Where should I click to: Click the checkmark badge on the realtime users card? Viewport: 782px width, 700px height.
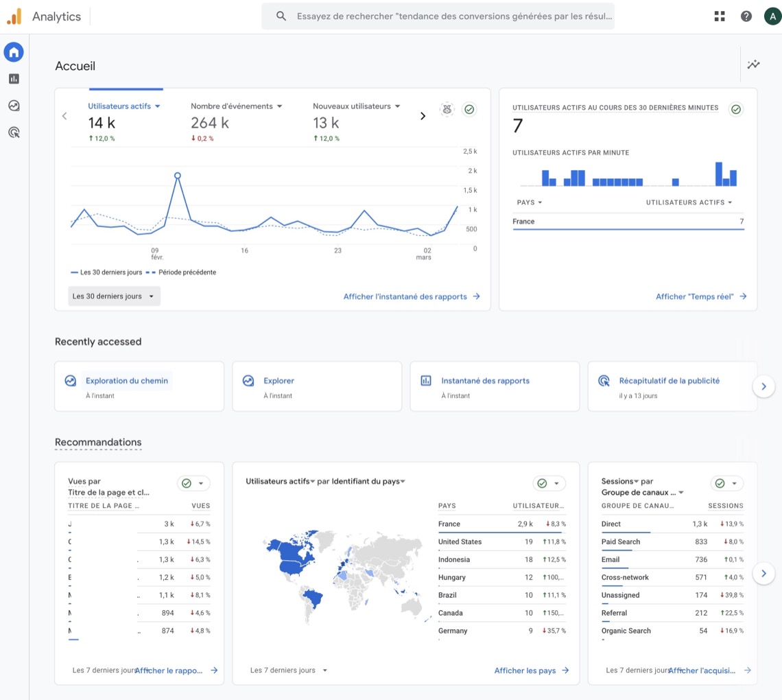point(736,108)
